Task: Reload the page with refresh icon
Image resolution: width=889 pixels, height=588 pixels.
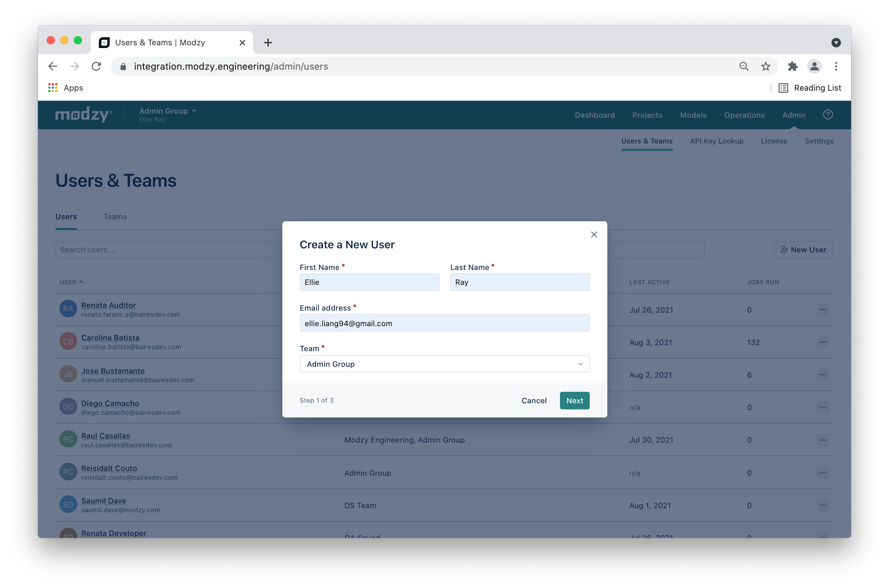Action: [96, 66]
